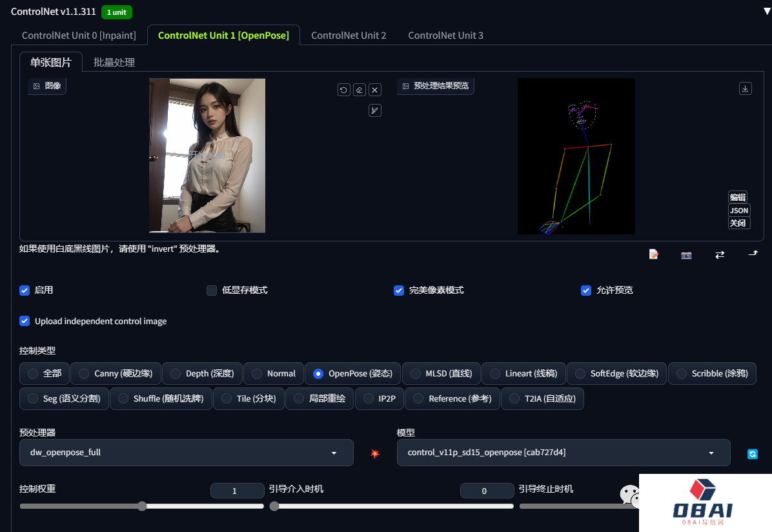Disable the 启用 checkbox
The height and width of the screenshot is (532, 772).
point(25,291)
